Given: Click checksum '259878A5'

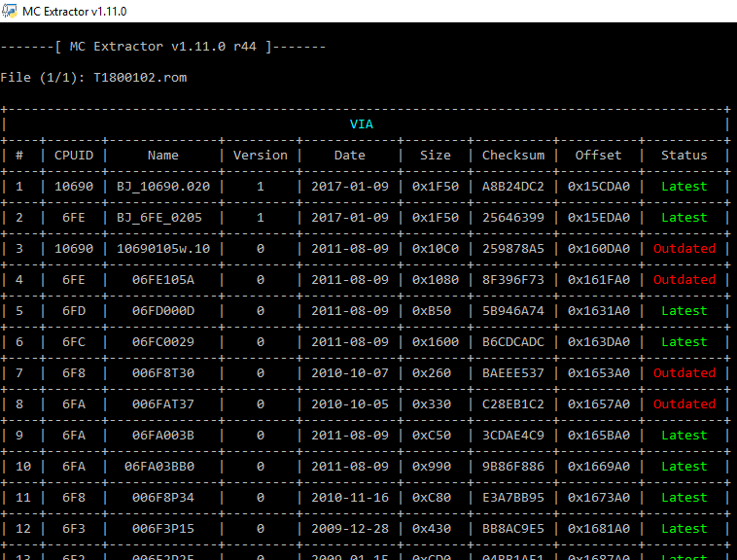Looking at the screenshot, I should pos(513,249).
